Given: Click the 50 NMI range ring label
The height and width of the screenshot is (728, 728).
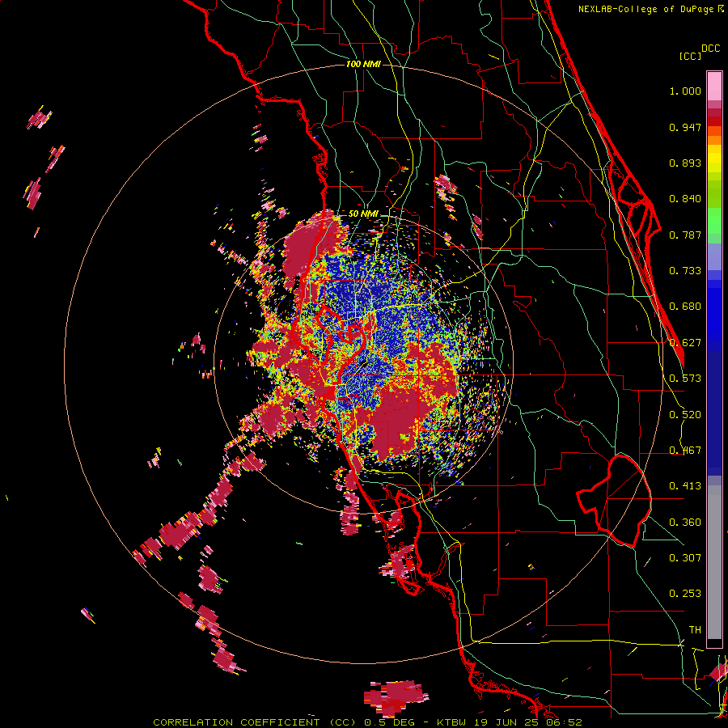Looking at the screenshot, I should point(363,214).
